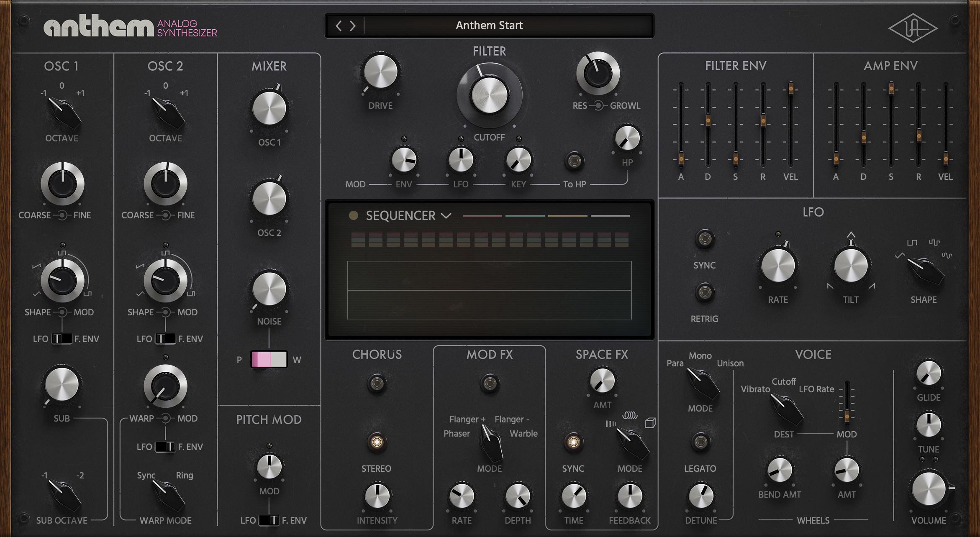
Task: Enable the To HP button
Action: pyautogui.click(x=574, y=161)
